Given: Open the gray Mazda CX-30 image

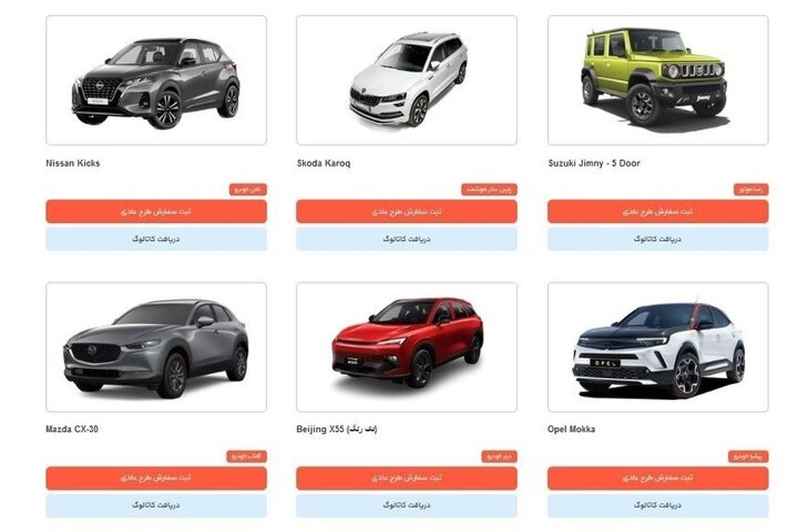Looking at the screenshot, I should tap(156, 347).
